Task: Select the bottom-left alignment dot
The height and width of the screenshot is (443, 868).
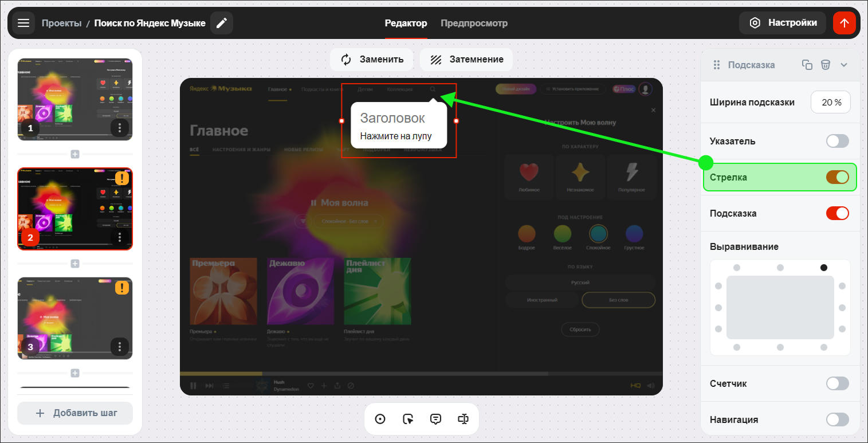Action: coord(737,347)
